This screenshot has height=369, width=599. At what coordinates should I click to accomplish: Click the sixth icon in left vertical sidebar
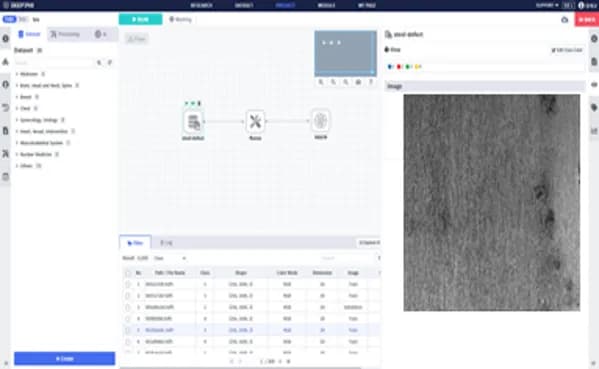[x=5, y=154]
